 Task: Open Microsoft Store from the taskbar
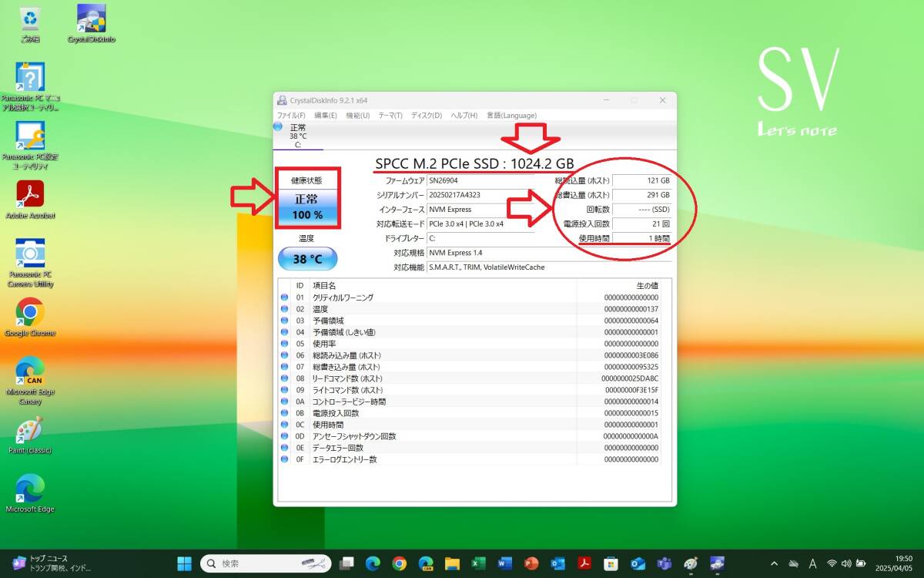click(611, 563)
